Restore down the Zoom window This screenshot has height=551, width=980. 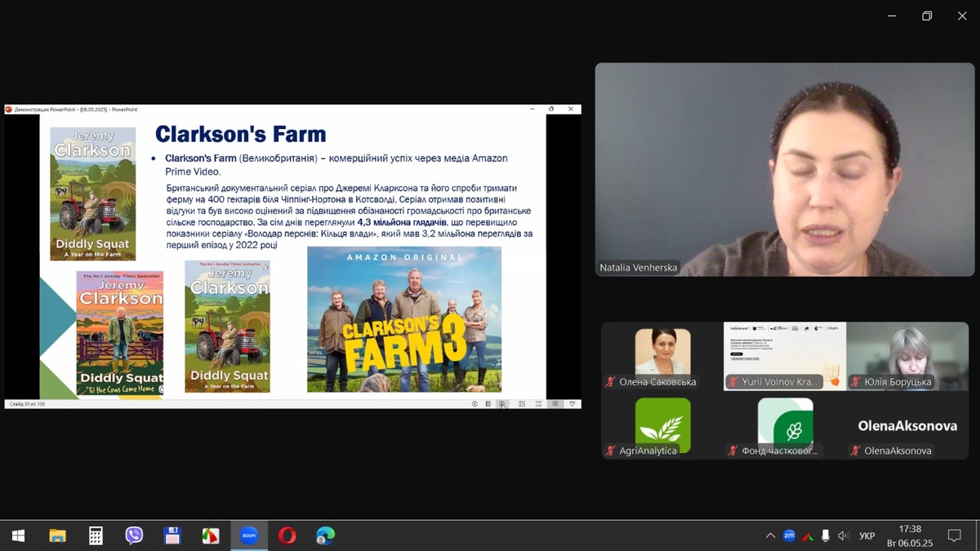pos(927,16)
